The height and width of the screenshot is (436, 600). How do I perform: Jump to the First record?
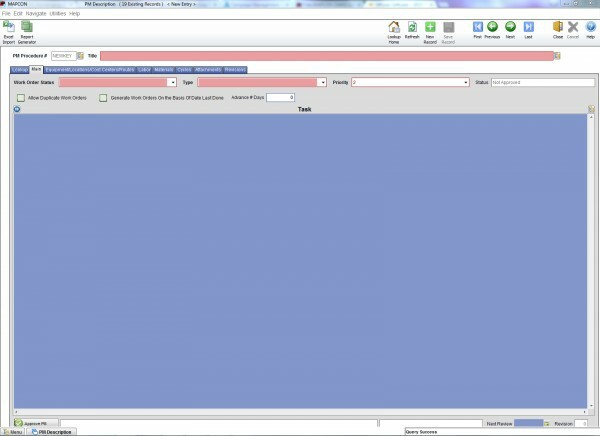coord(477,27)
